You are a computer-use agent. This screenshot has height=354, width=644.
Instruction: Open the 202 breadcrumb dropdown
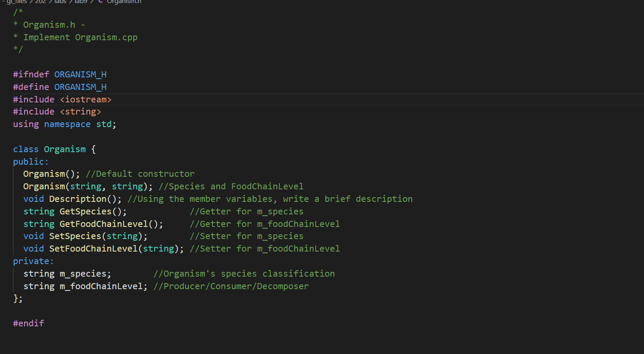point(41,2)
